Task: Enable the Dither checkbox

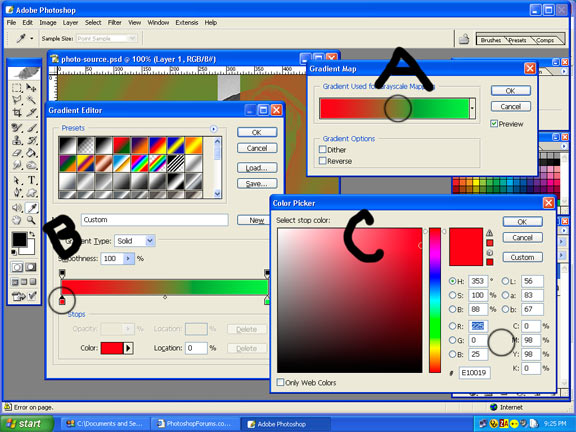Action: click(x=323, y=150)
